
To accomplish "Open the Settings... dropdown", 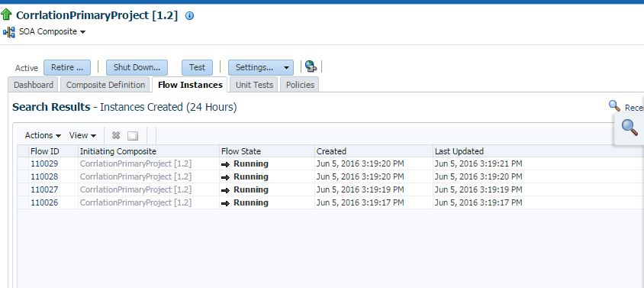I will click(261, 67).
